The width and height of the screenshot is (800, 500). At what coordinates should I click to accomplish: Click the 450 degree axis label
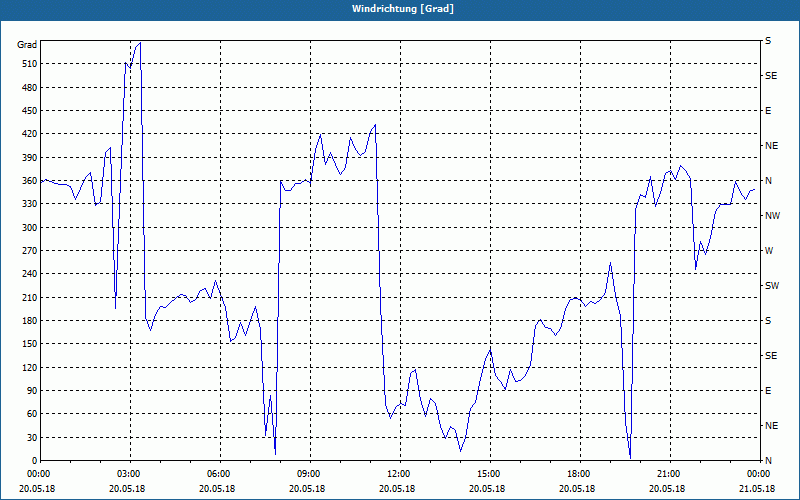(29, 111)
